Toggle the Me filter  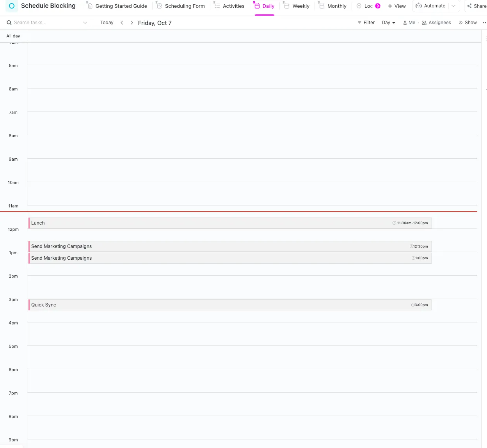click(409, 23)
